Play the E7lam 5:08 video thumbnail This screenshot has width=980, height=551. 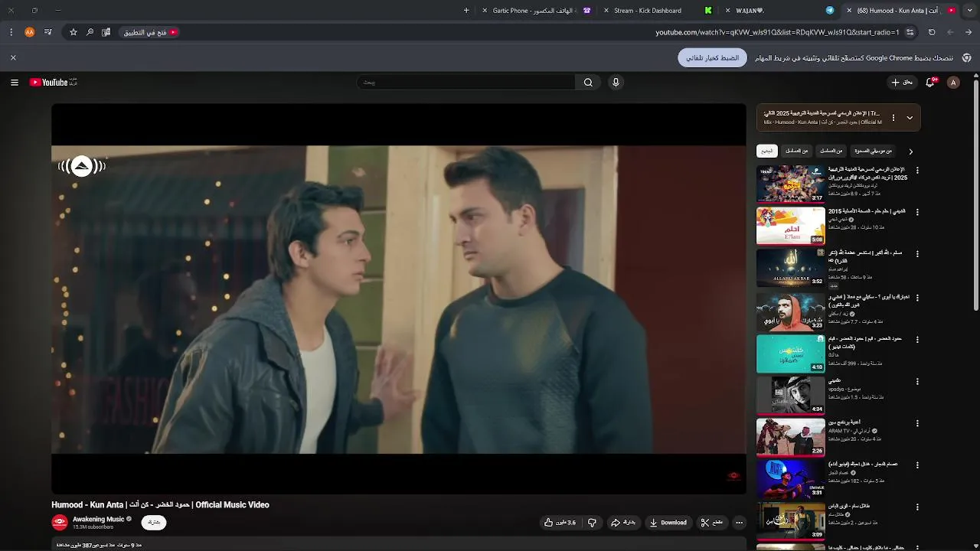791,226
